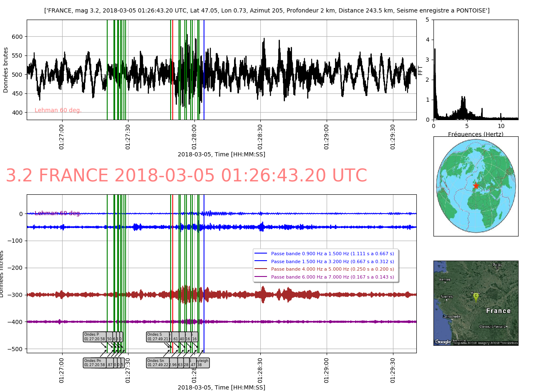
Task: Click the red epicenter star on globe
Action: click(476, 186)
